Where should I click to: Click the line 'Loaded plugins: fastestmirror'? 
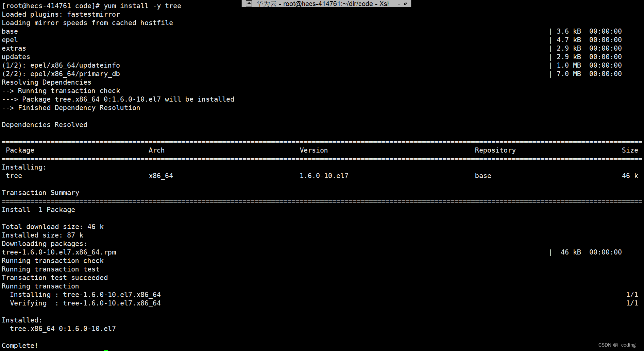click(61, 14)
